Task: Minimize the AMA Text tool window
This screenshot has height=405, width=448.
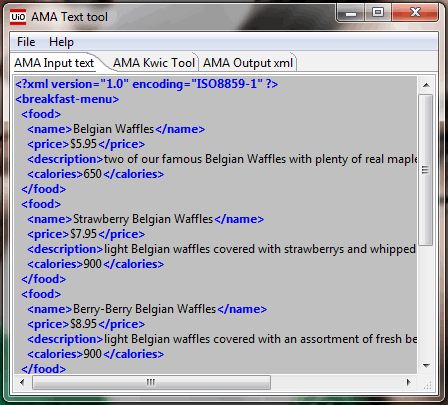Action: pyautogui.click(x=351, y=13)
